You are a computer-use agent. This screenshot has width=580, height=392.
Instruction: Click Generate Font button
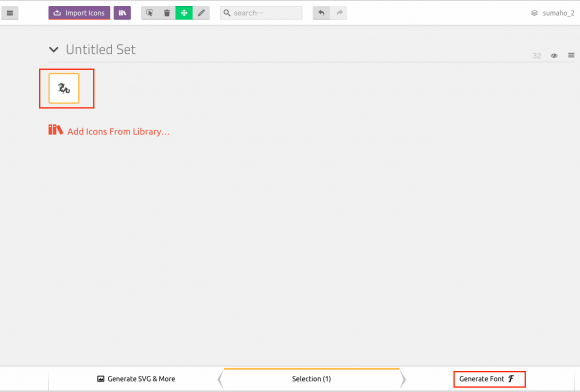[x=489, y=379]
